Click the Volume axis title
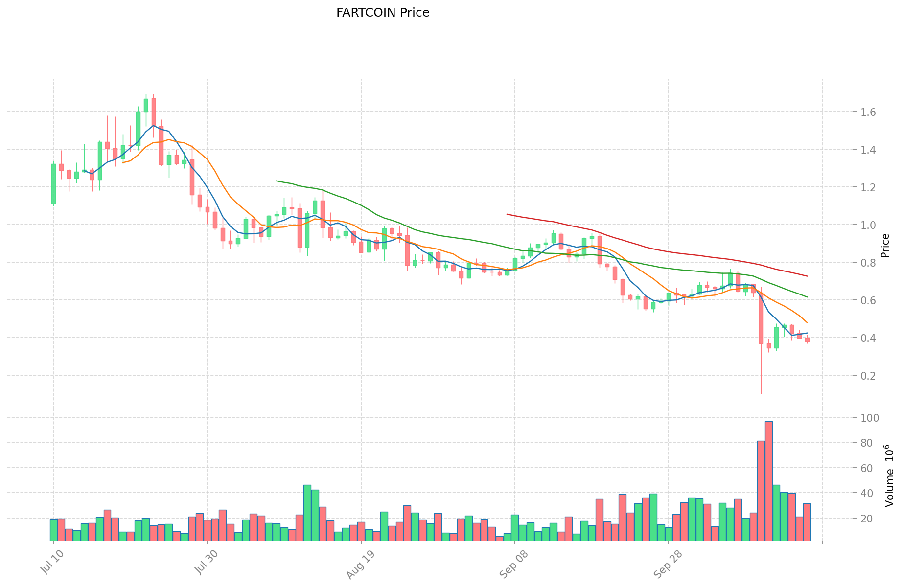903x588 pixels. (889, 475)
